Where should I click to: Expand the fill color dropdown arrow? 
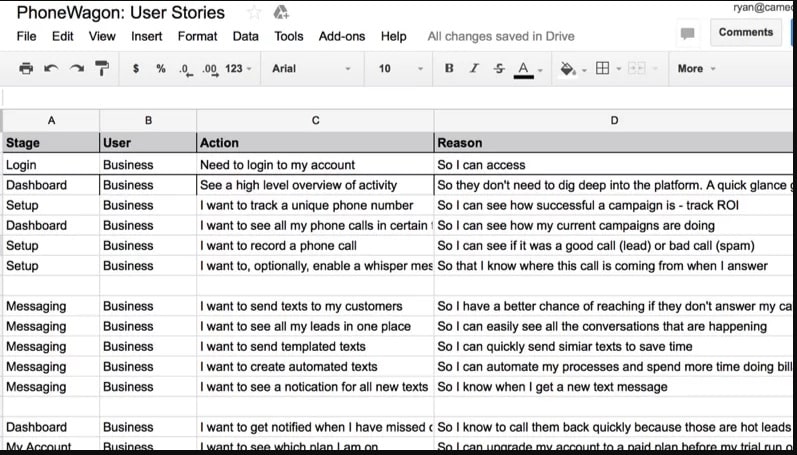pos(584,70)
